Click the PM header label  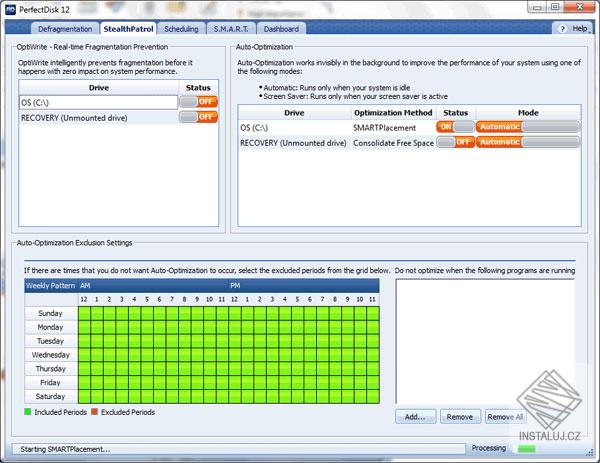click(235, 285)
